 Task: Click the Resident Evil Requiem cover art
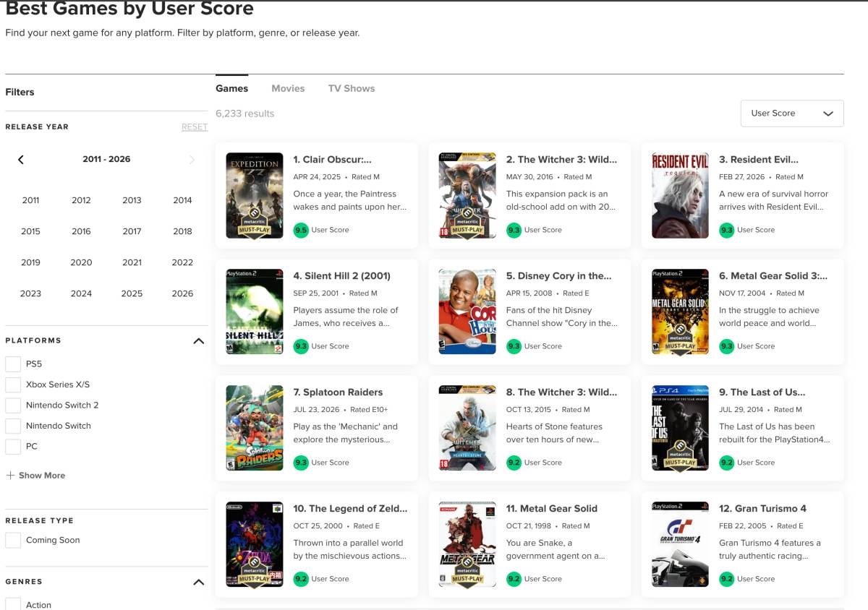(x=680, y=195)
